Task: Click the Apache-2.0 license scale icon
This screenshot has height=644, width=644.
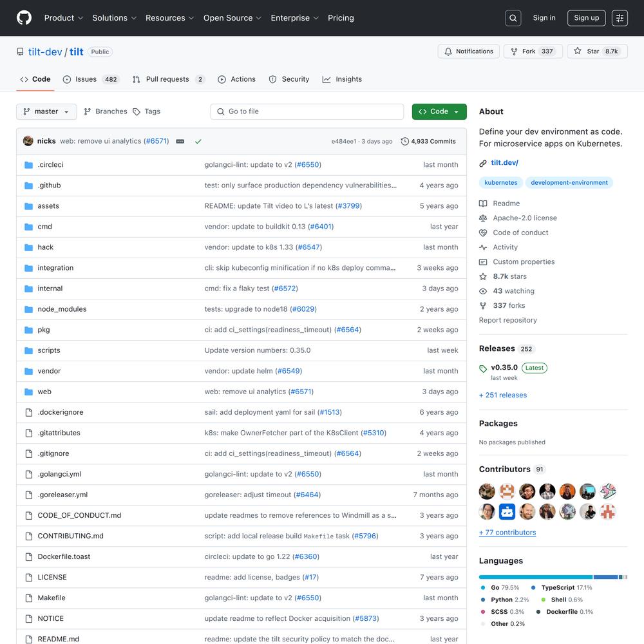Action: pyautogui.click(x=483, y=218)
